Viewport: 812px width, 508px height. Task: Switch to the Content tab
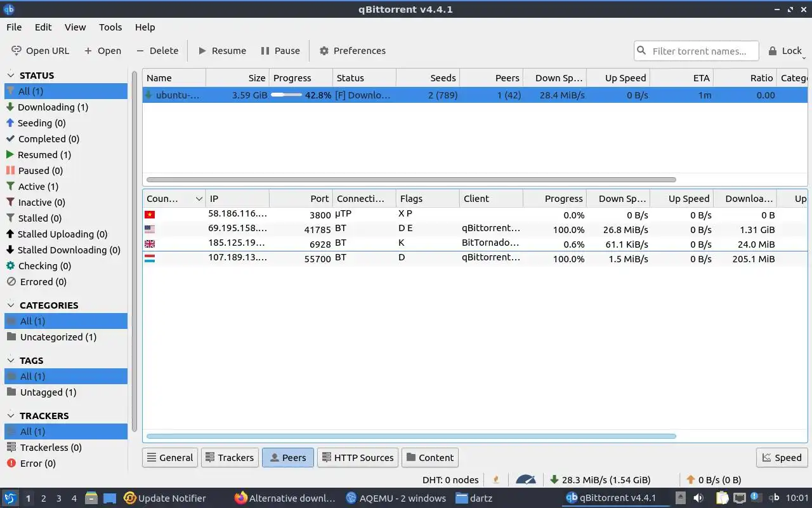(x=430, y=457)
